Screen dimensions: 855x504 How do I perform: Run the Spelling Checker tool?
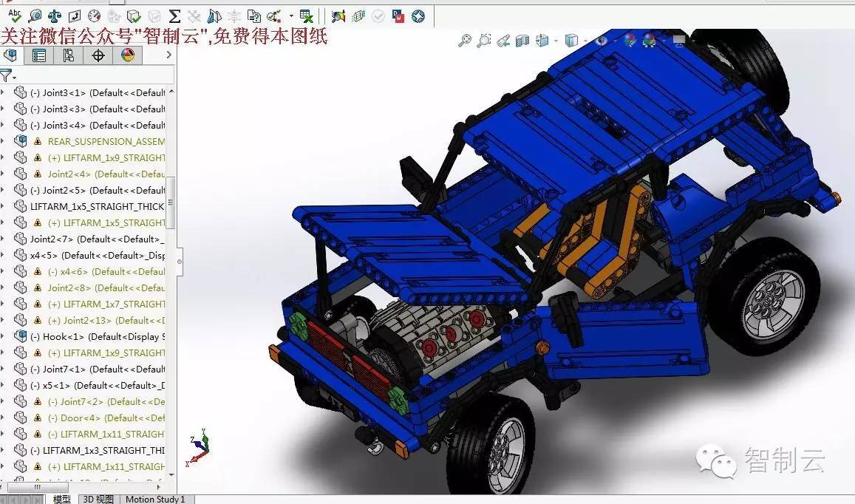click(15, 15)
